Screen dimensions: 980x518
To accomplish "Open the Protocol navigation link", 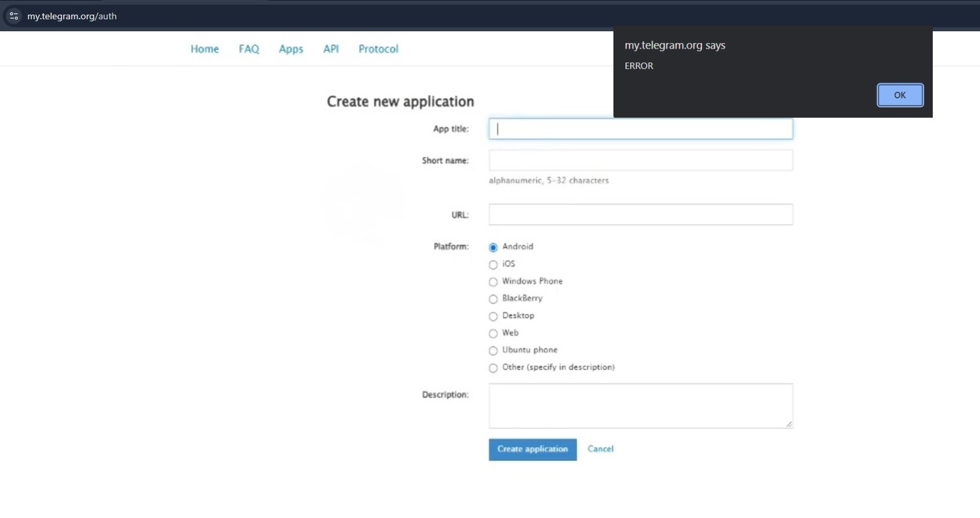I will pos(378,49).
